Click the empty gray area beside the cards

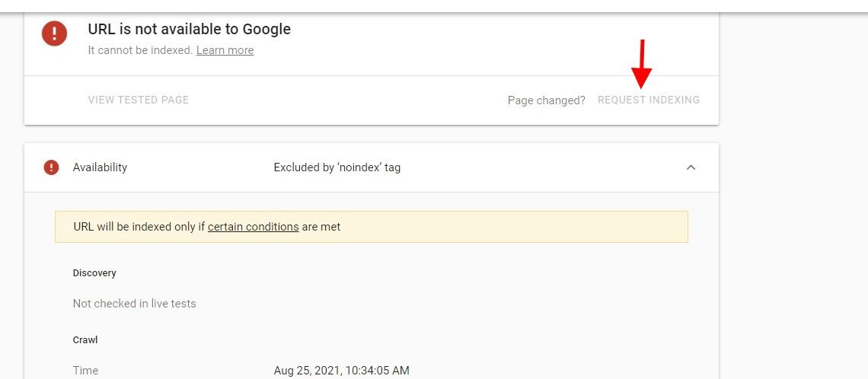pos(792,193)
